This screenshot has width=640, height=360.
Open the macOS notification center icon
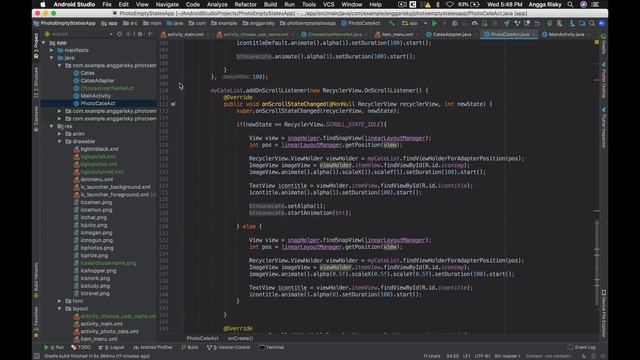click(x=596, y=4)
